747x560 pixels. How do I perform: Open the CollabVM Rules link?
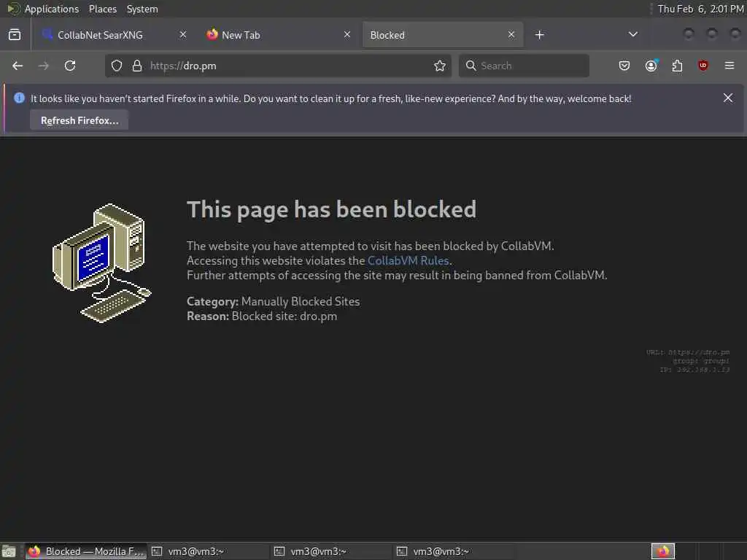(x=409, y=260)
